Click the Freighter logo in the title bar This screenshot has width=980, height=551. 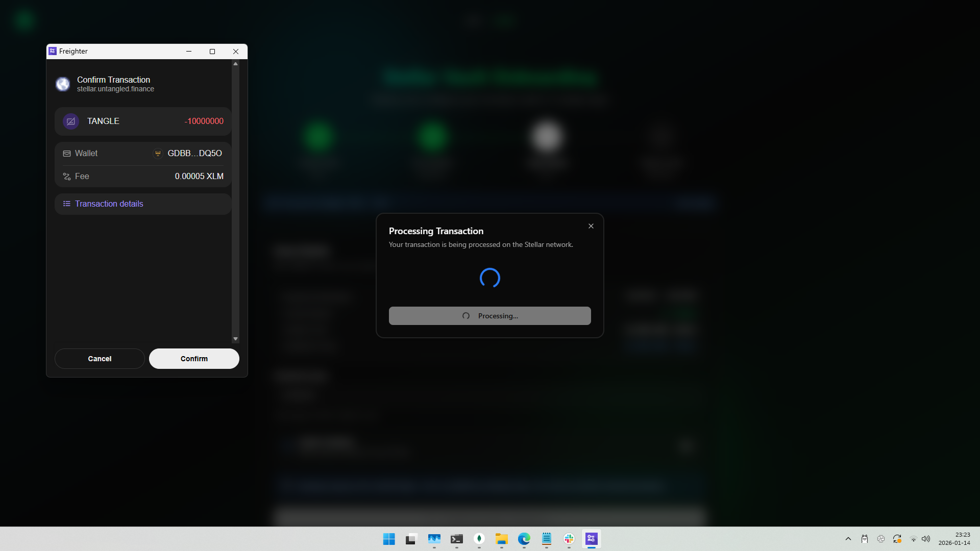coord(52,51)
